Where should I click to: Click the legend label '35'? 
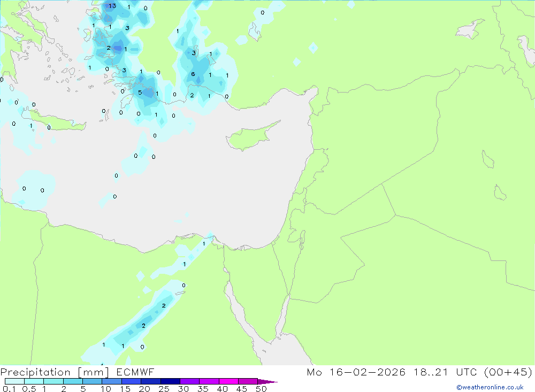tap(203, 389)
